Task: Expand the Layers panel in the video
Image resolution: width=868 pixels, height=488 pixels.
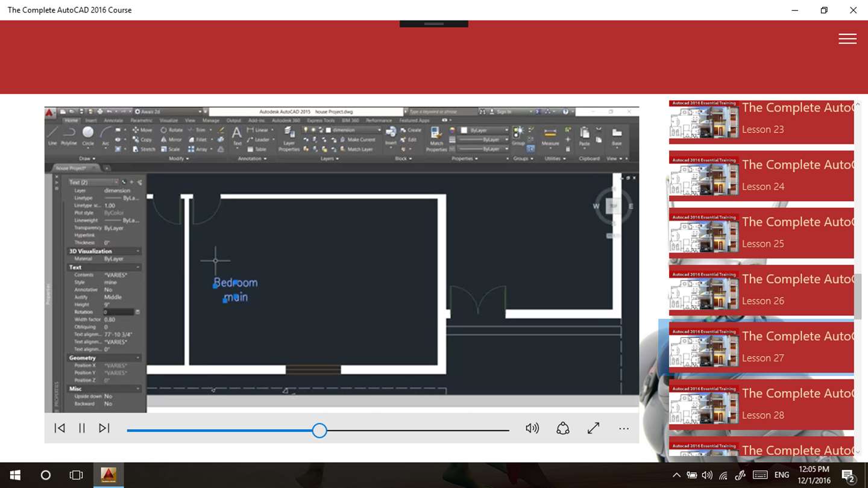Action: [329, 158]
